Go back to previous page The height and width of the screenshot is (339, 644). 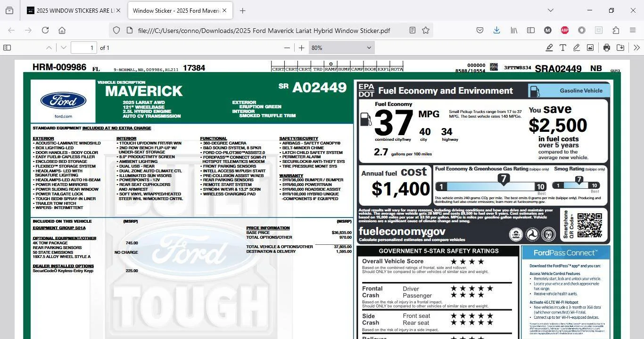11,30
